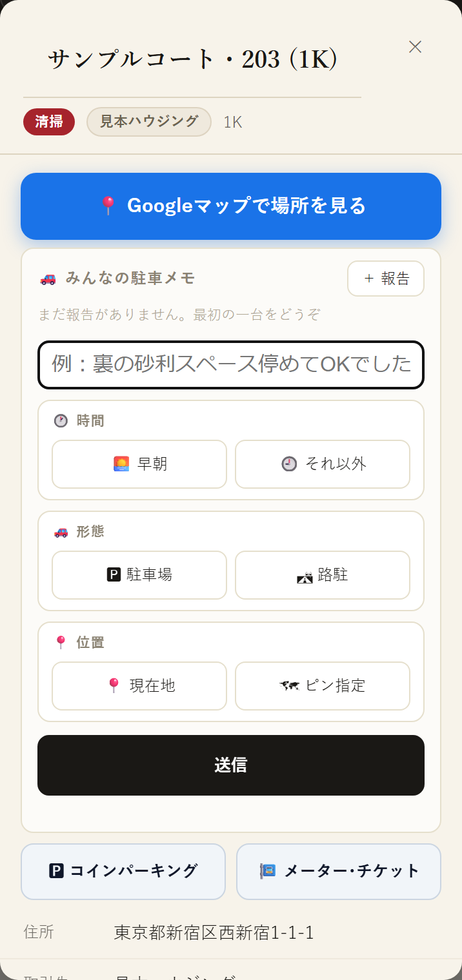This screenshot has height=980, width=462.
Task: Click the pin icon on Google map button
Action: 108,206
